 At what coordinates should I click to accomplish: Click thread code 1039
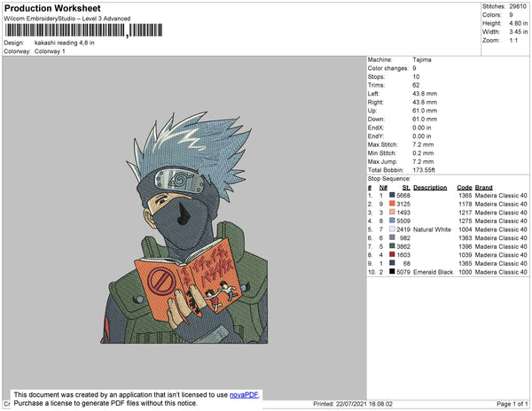(465, 255)
